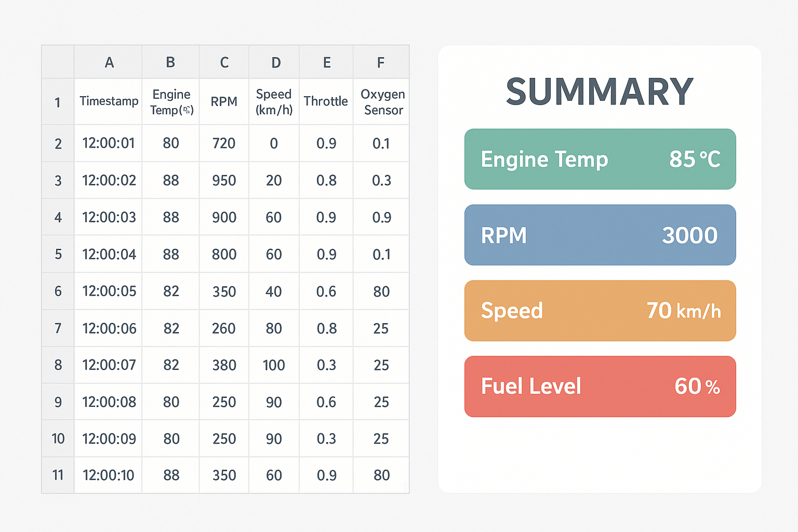Select speed cell showing 20
Screen dimensions: 798x532
tap(274, 180)
